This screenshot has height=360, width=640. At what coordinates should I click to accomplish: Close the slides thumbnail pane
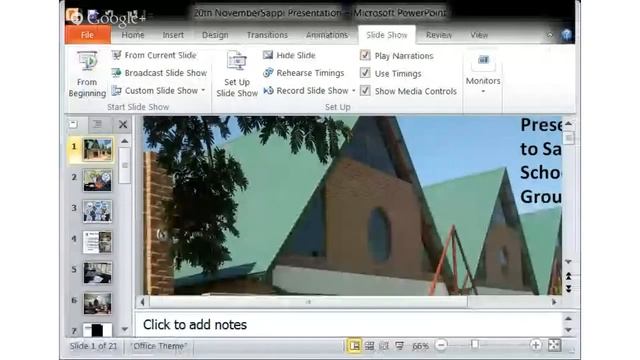pos(123,124)
